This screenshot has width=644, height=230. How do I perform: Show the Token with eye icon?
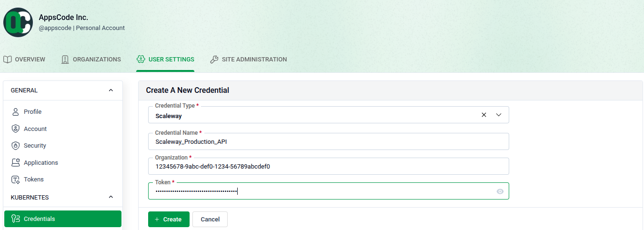coord(500,191)
